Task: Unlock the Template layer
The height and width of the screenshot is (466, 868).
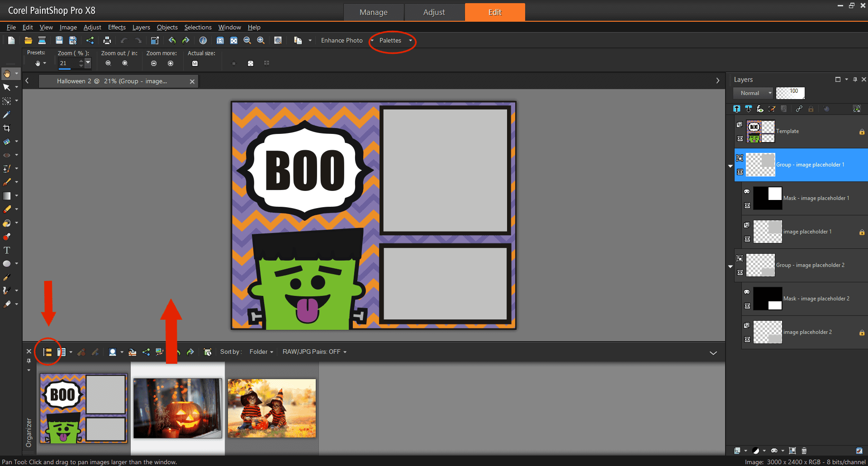Action: point(862,132)
